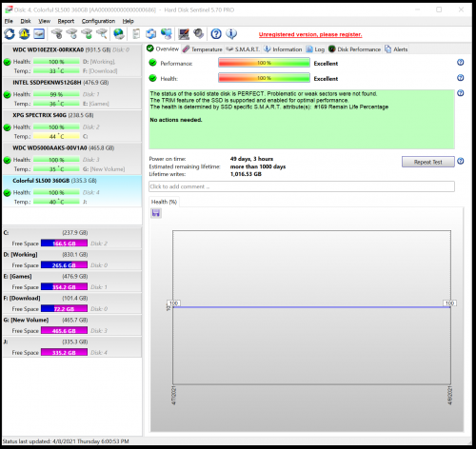476x449 pixels.
Task: Click the save floppy icon above health graph
Action: pyautogui.click(x=156, y=213)
